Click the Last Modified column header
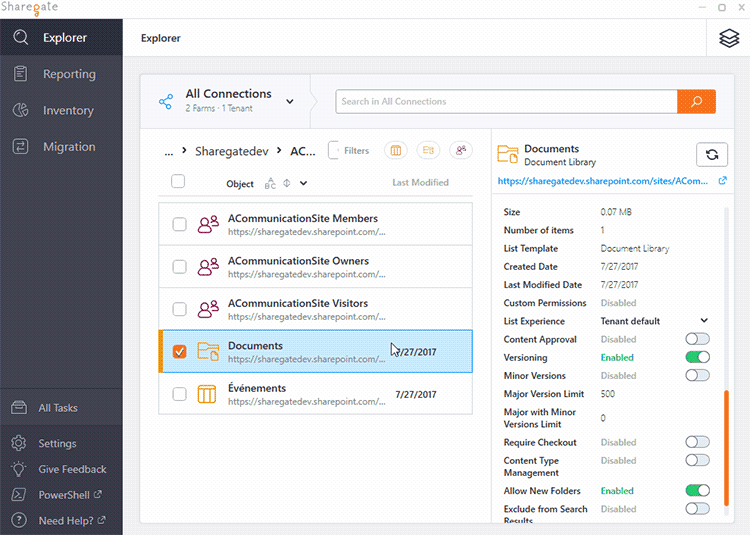 [420, 183]
